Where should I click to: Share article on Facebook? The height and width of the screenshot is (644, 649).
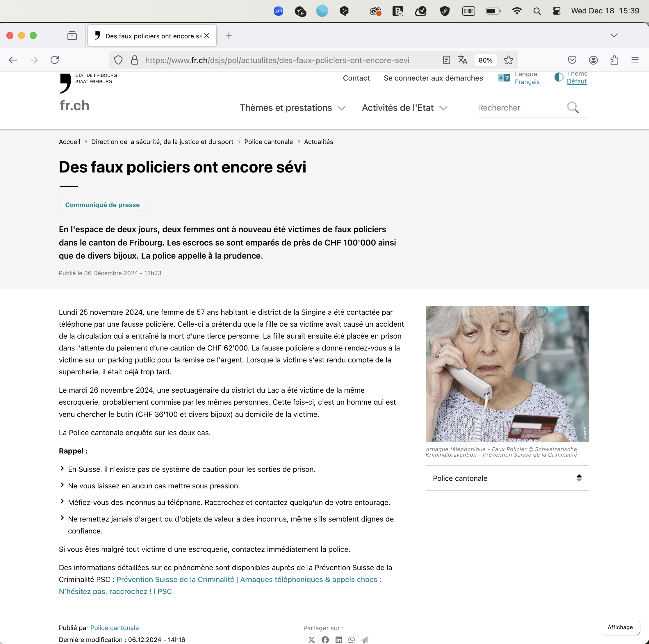point(325,640)
